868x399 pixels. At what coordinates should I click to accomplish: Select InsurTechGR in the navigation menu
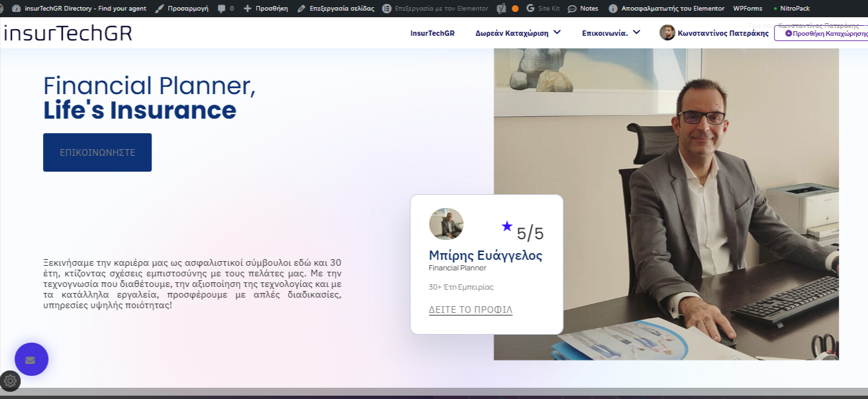coord(432,33)
